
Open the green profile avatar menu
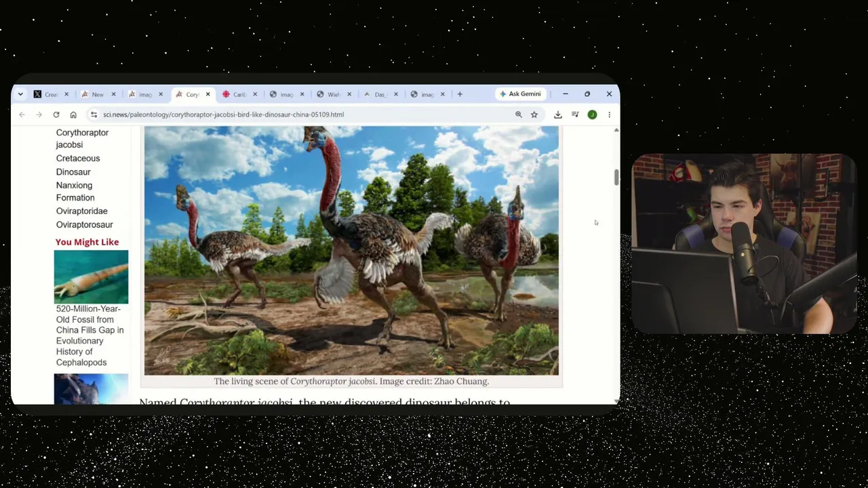pyautogui.click(x=592, y=115)
